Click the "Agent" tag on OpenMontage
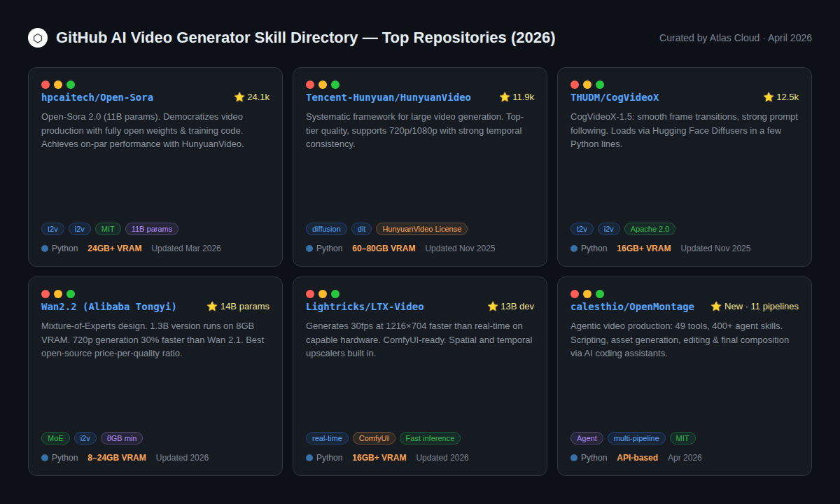Image resolution: width=840 pixels, height=504 pixels. click(x=587, y=437)
